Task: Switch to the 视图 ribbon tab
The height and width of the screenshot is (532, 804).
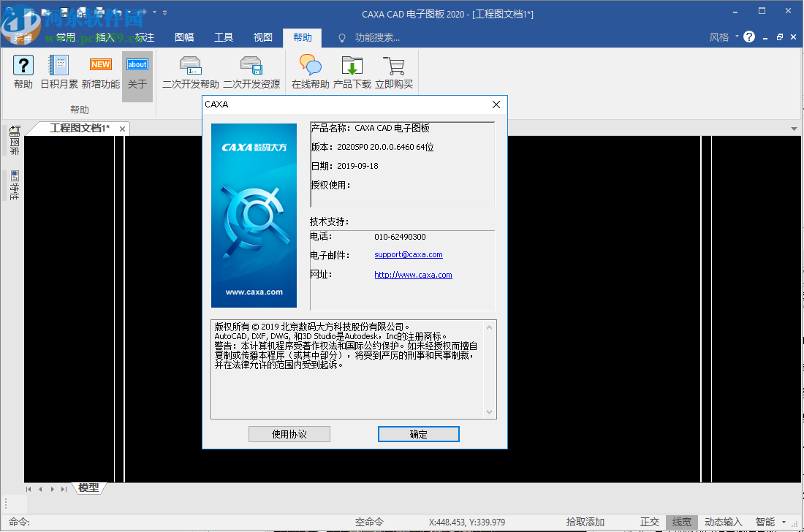Action: pos(263,37)
